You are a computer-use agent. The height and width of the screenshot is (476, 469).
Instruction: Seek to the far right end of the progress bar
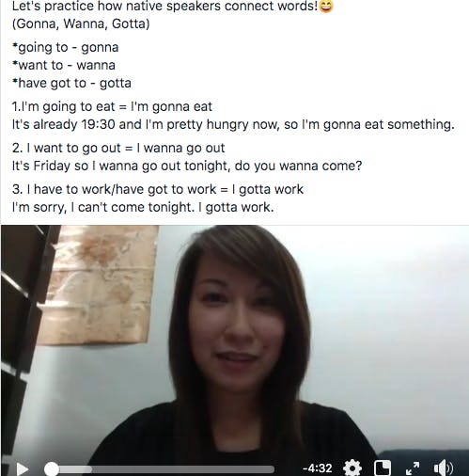[272, 469]
